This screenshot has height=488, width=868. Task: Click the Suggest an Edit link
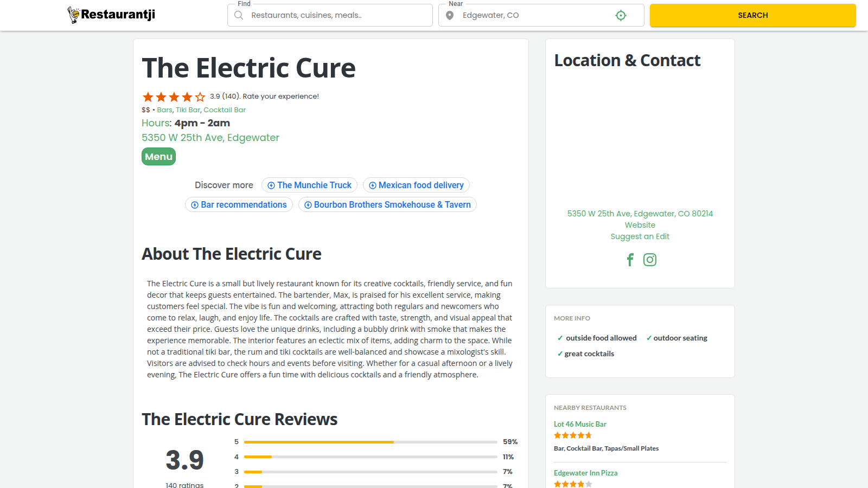[640, 236]
